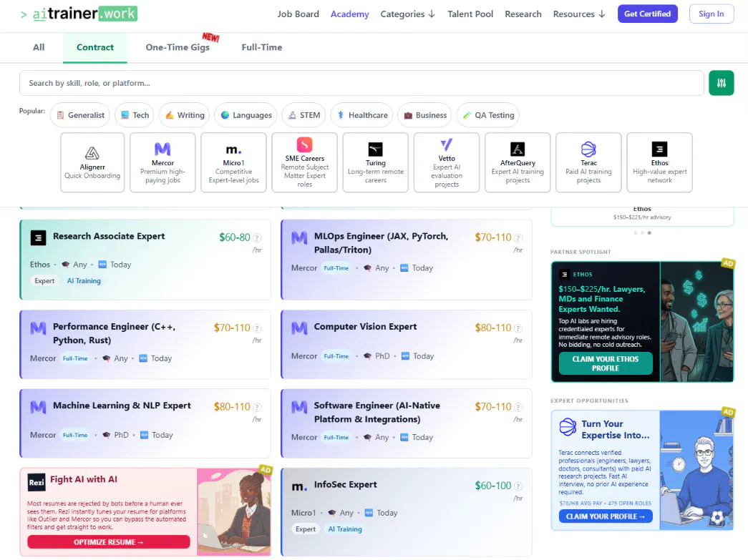
Task: Go to the Talent Pool page
Action: coord(470,14)
